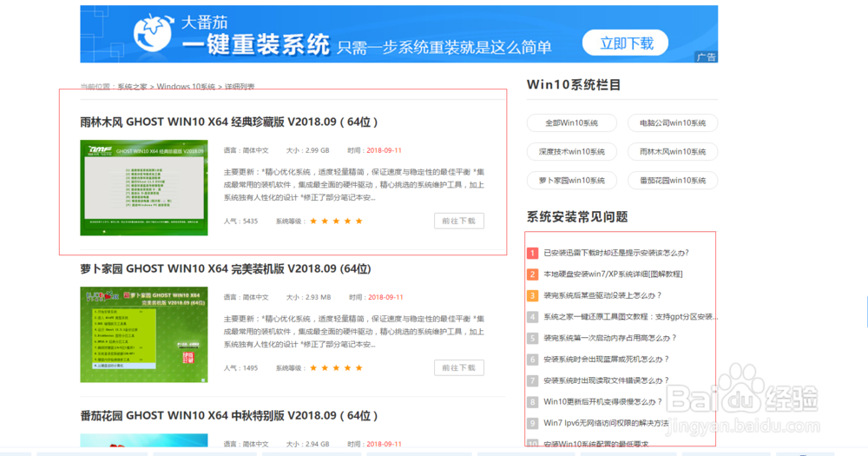Open 本地硬盘安装win7/XP系统详细 tutorial
868x456 pixels.
point(613,274)
